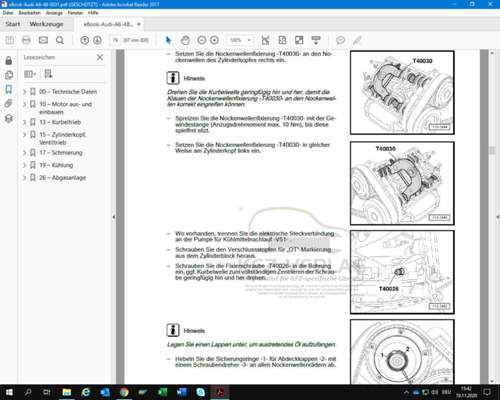Screen dimensions: 500x400
Task: Open bookmark options dropdown in Lesezeichen panel
Action: [x=30, y=74]
